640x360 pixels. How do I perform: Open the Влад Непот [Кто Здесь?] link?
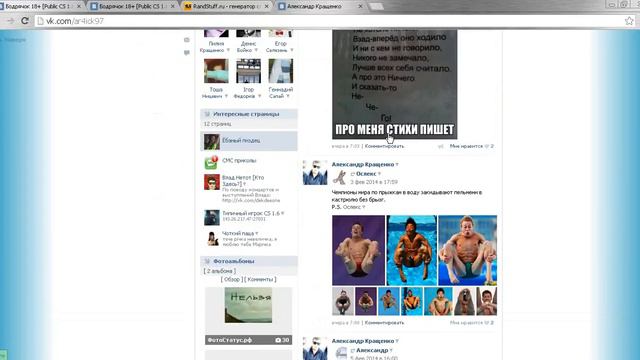coord(243,181)
